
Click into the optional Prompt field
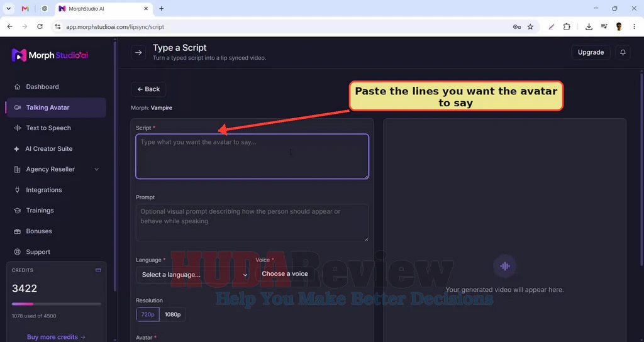[x=252, y=223]
